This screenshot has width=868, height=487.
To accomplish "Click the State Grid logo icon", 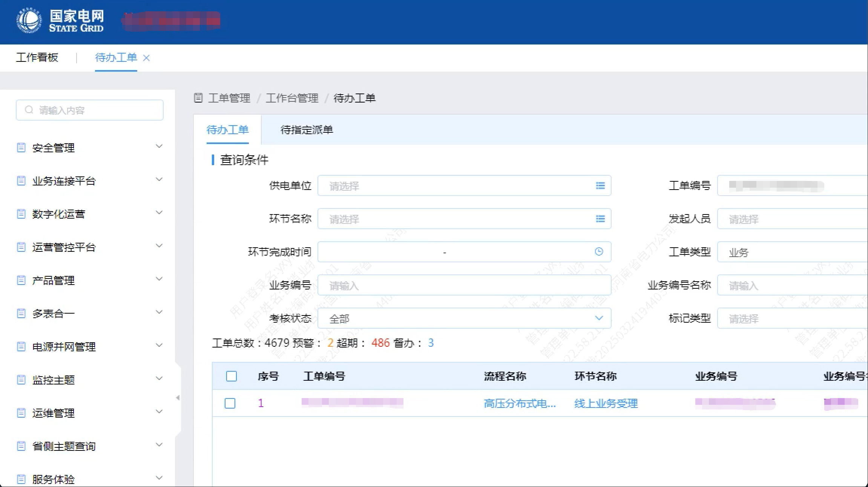I will coord(29,21).
